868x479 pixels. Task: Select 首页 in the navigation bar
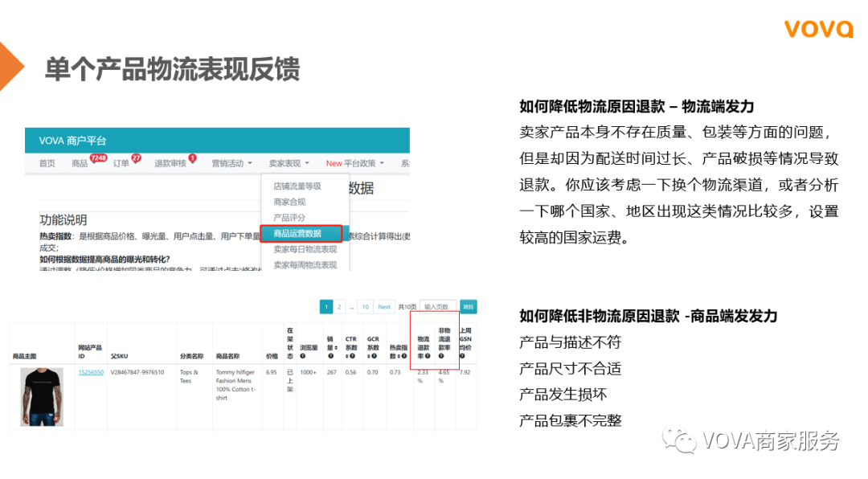[47, 162]
